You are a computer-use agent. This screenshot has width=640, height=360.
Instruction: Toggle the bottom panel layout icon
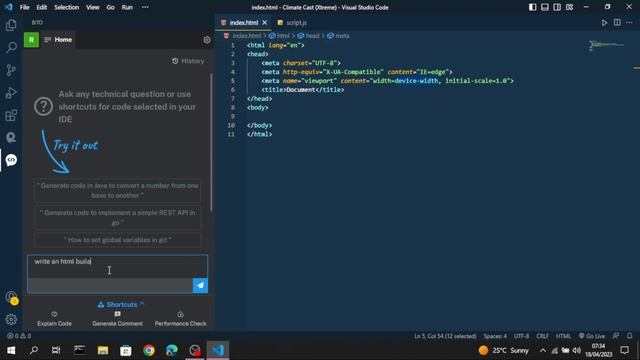(x=544, y=7)
